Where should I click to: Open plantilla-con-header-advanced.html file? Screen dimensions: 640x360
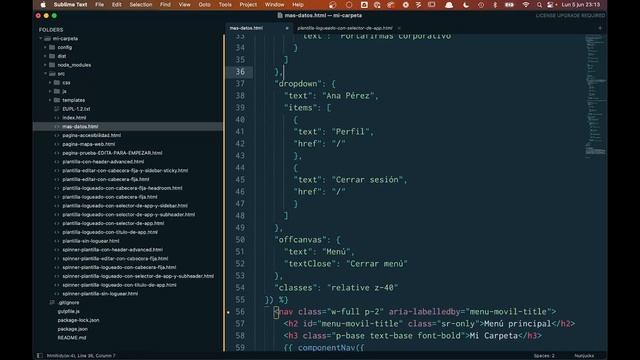click(103, 162)
